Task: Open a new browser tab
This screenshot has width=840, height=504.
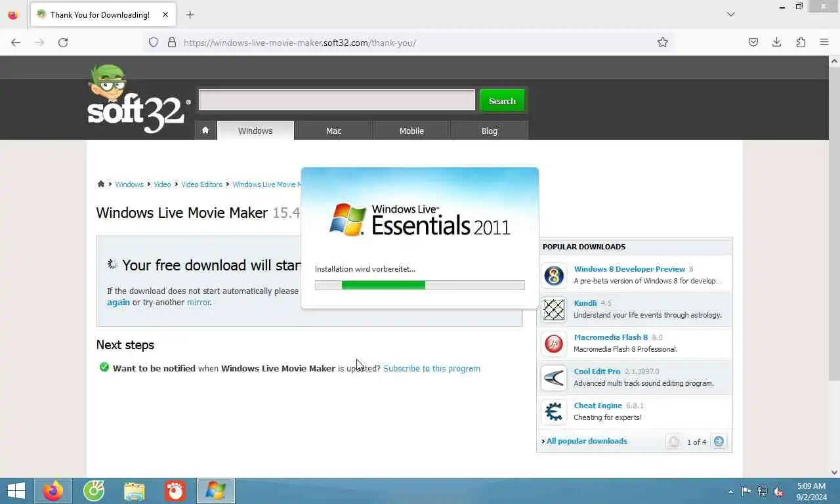Action: (x=190, y=14)
